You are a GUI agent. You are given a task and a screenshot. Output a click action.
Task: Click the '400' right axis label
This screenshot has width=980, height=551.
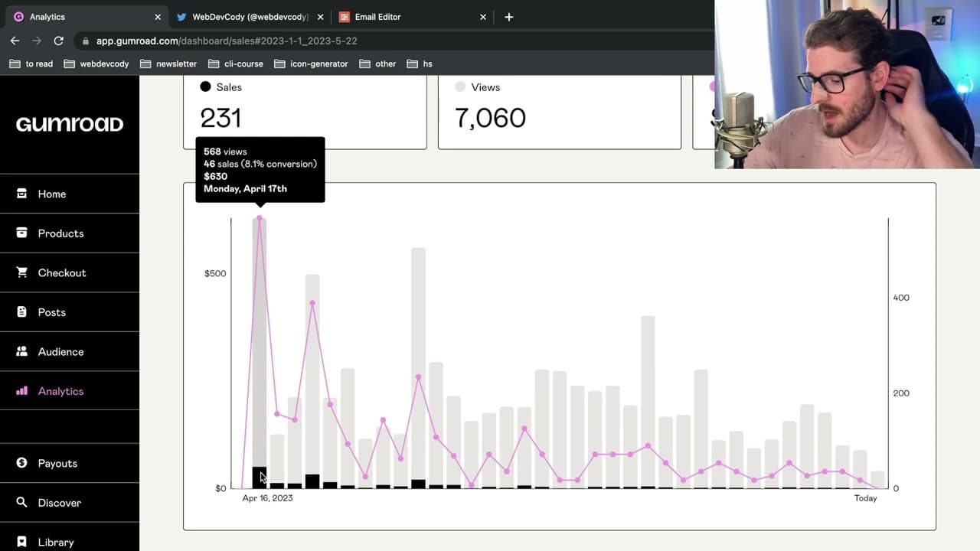point(902,298)
